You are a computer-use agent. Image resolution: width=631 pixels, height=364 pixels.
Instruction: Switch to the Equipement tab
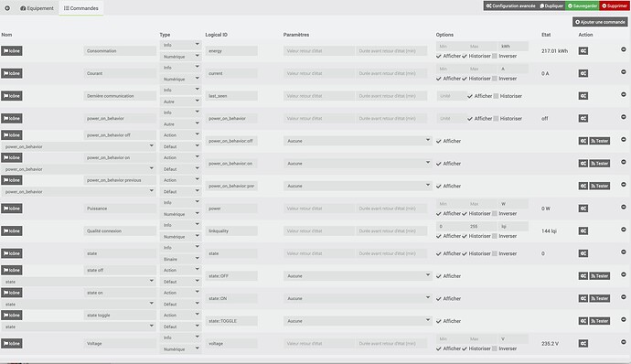click(x=37, y=8)
